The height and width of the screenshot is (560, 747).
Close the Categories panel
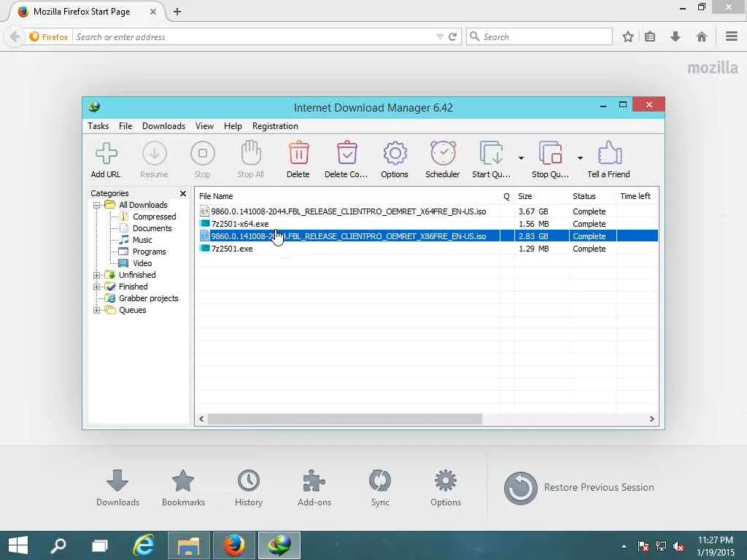coord(183,193)
